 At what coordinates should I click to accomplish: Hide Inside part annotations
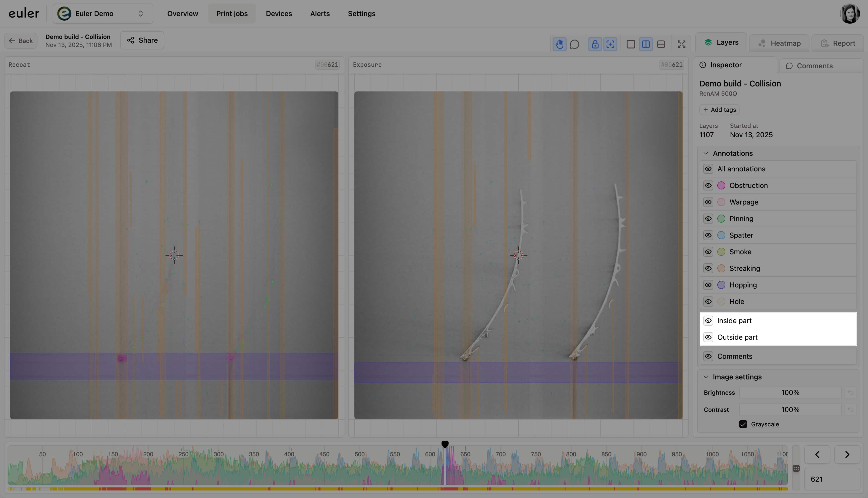point(708,321)
